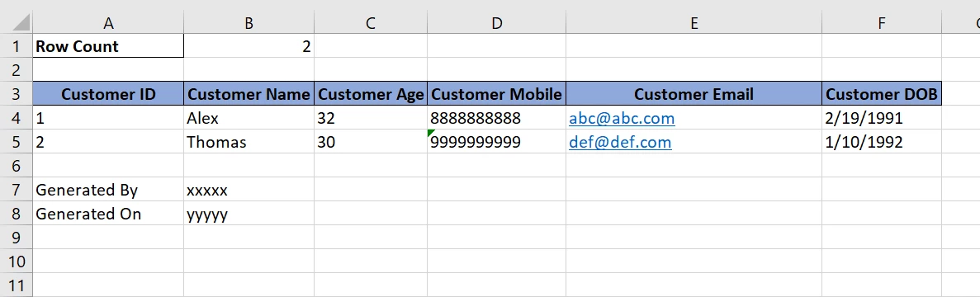Select the DOB cell 2/19/1991

[882, 117]
